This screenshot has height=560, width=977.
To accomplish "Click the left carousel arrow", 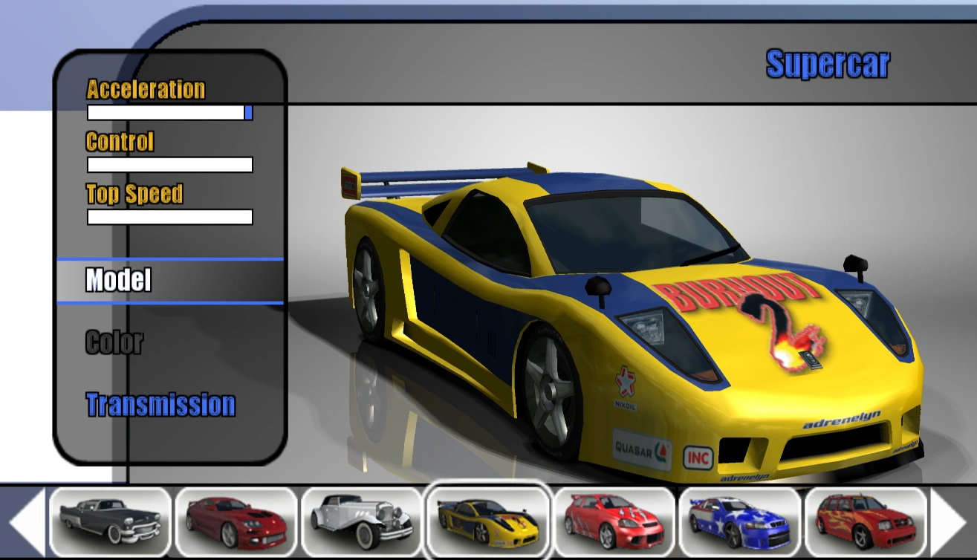I will [x=26, y=521].
